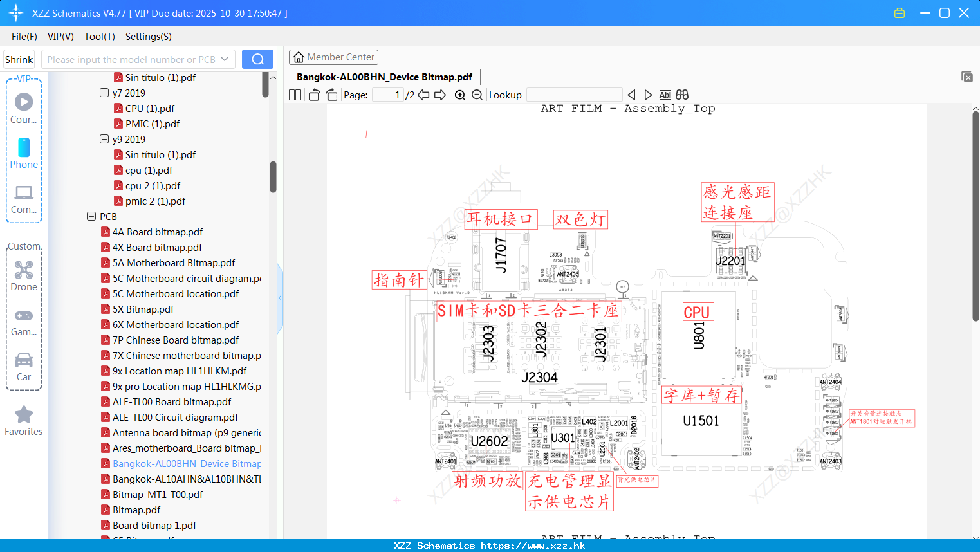This screenshot has width=980, height=552.
Task: Toggle the Abi whole-word match icon
Action: (665, 95)
